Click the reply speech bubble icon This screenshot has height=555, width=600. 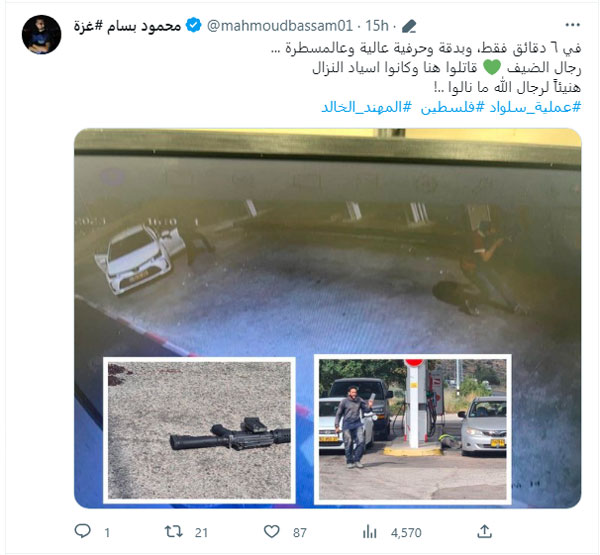[82, 531]
